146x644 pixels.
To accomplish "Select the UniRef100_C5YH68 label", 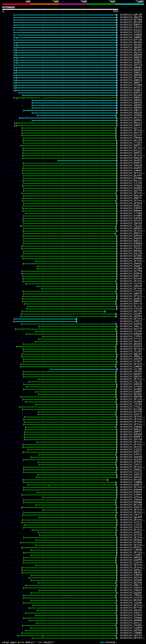I will coord(131,85).
